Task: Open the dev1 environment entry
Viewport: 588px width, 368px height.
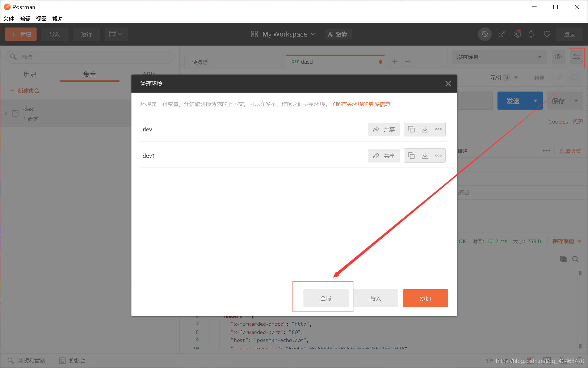Action: [x=149, y=156]
